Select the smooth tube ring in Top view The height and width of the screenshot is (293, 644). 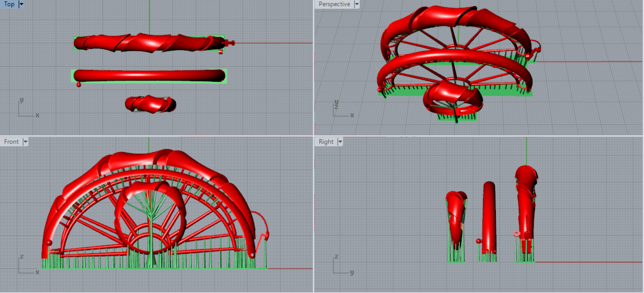(149, 75)
